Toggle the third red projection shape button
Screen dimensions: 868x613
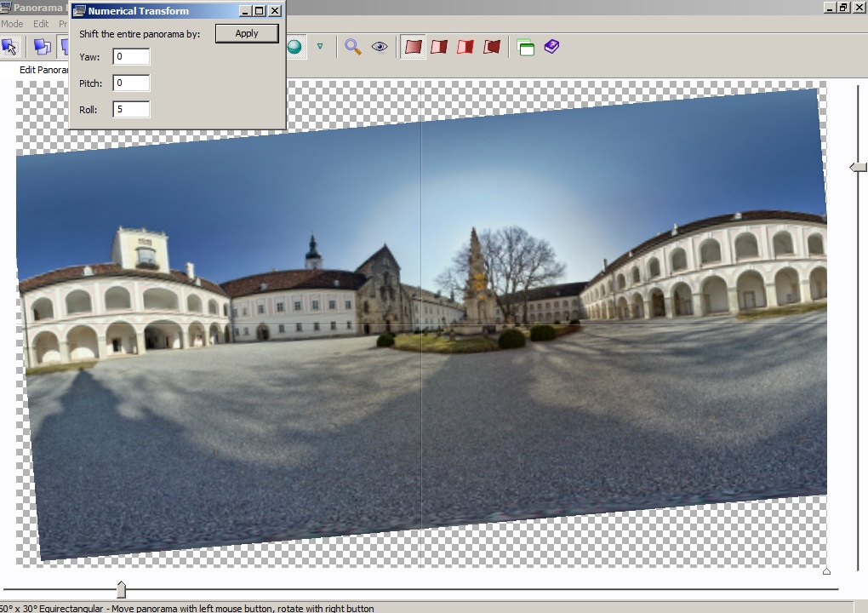pos(465,47)
